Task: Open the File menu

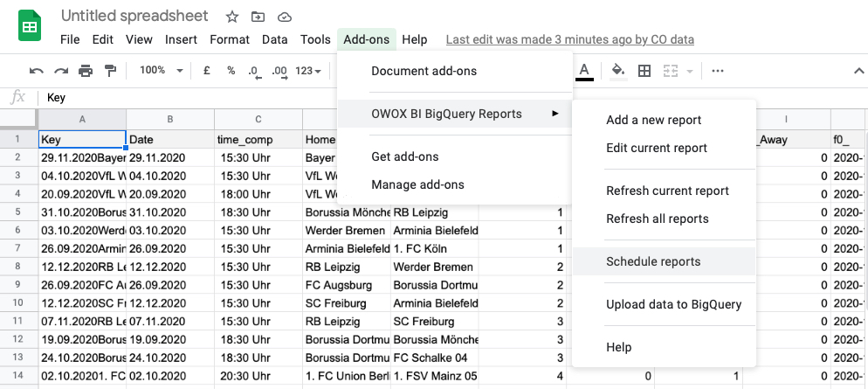Action: click(x=70, y=39)
